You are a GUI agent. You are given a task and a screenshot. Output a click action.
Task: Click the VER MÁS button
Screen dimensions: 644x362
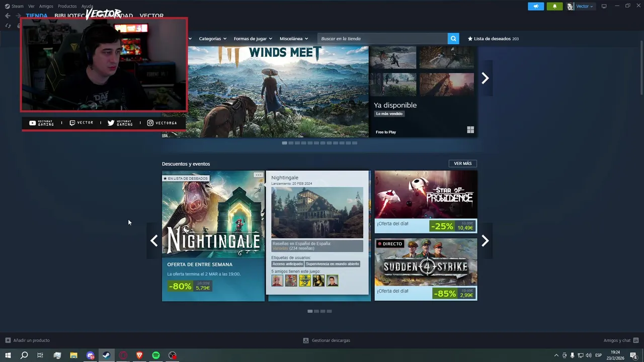462,163
